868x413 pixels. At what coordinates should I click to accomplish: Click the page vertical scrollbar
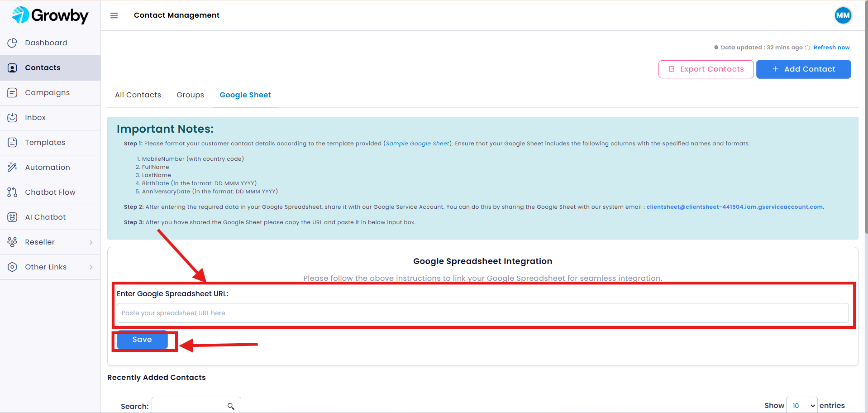(x=866, y=118)
